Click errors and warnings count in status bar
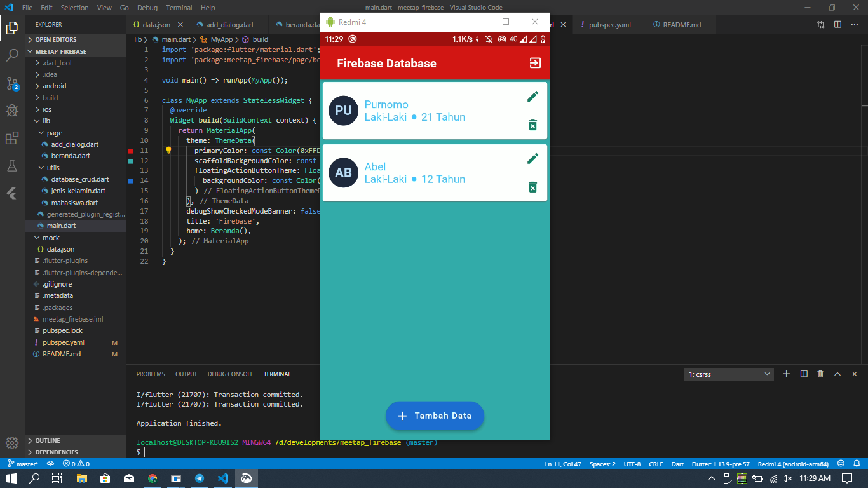868x488 pixels. click(76, 464)
